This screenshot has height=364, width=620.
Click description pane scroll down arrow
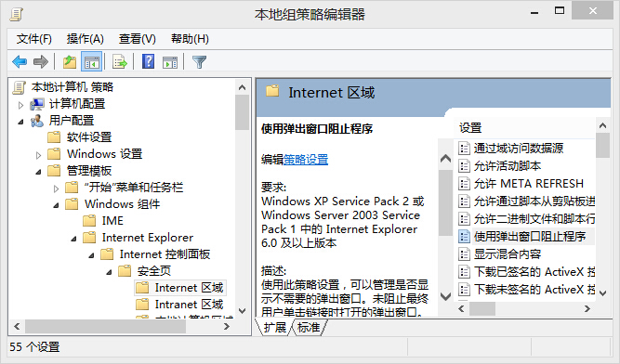[x=445, y=296]
